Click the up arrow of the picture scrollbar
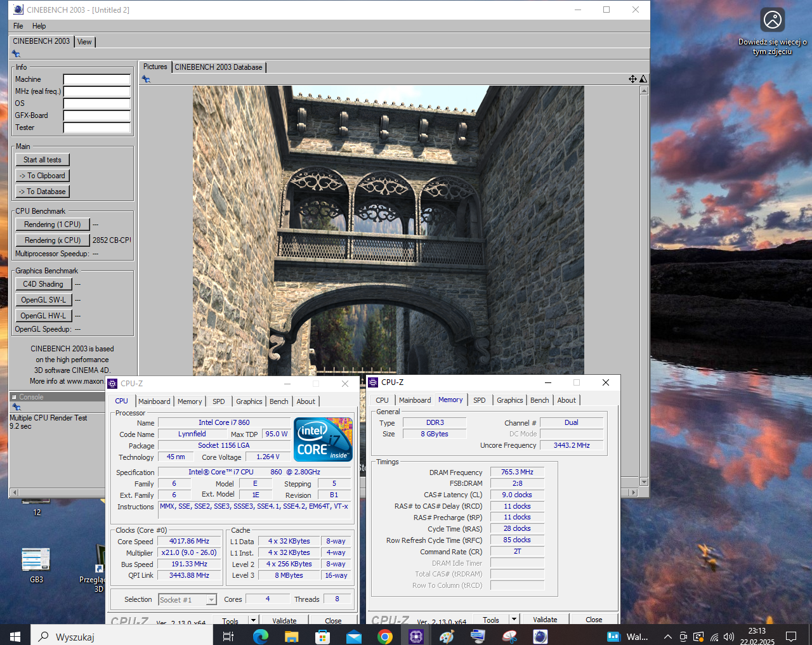Viewport: 812px width, 645px height. [x=644, y=91]
